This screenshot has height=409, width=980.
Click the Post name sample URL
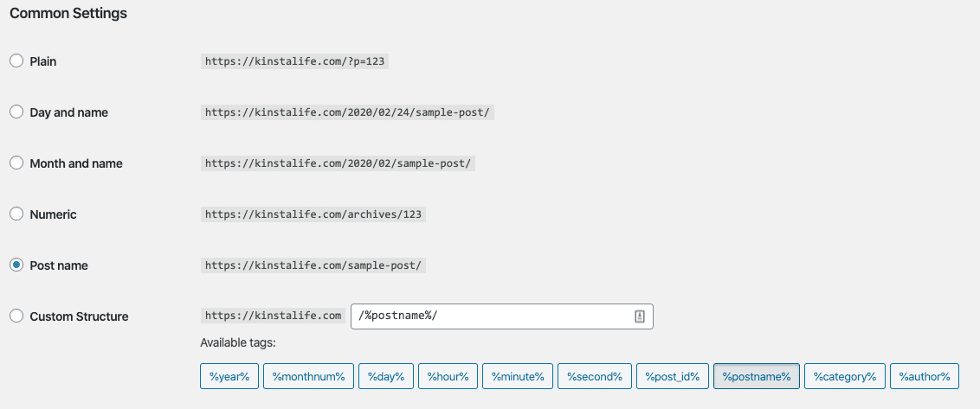pyautogui.click(x=313, y=265)
